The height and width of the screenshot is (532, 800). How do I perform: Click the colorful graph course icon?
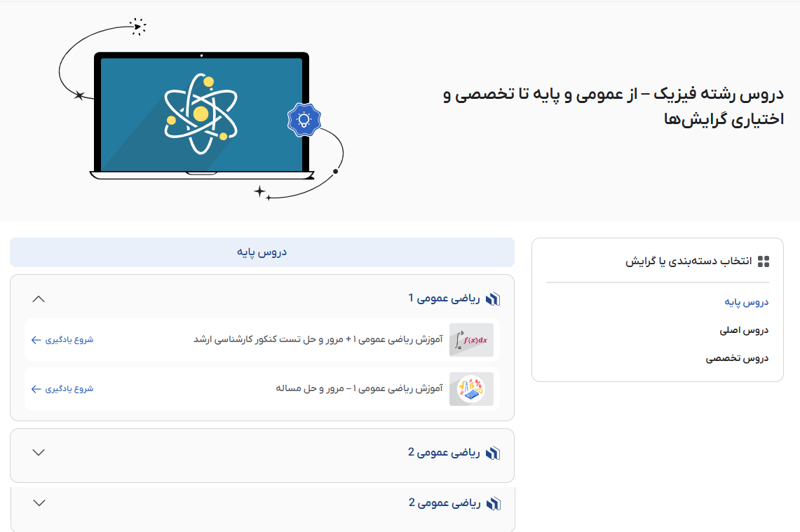(470, 389)
